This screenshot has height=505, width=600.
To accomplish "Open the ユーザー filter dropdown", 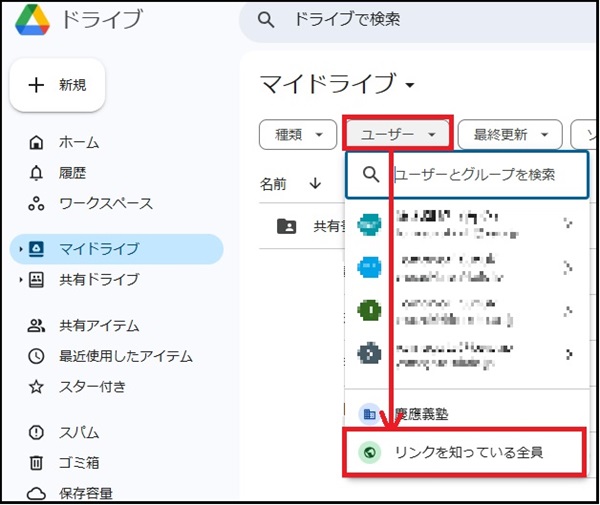I will click(x=397, y=133).
